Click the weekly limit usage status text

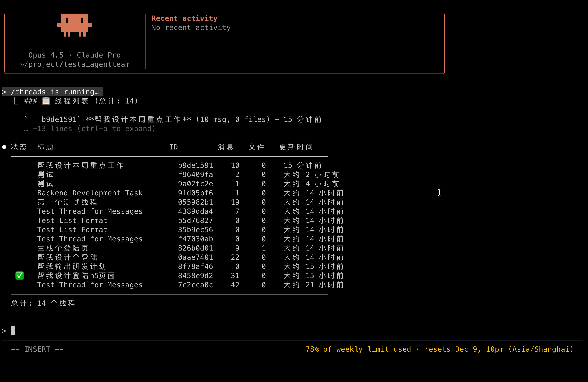(x=439, y=349)
